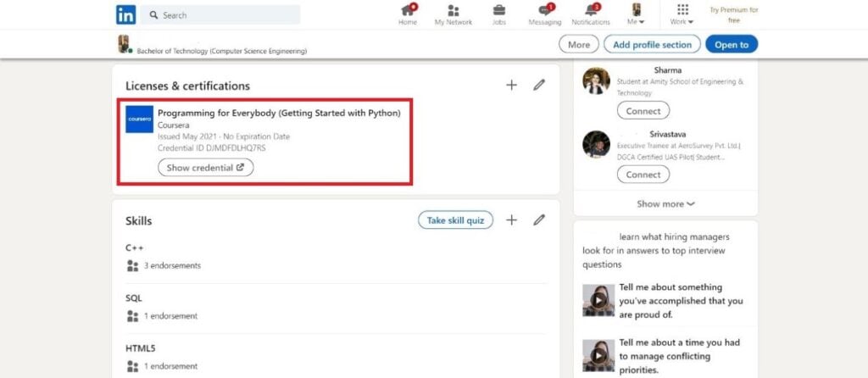868x378 pixels.
Task: Open 'Tell me about something you've accomplished' link
Action: 681,301
